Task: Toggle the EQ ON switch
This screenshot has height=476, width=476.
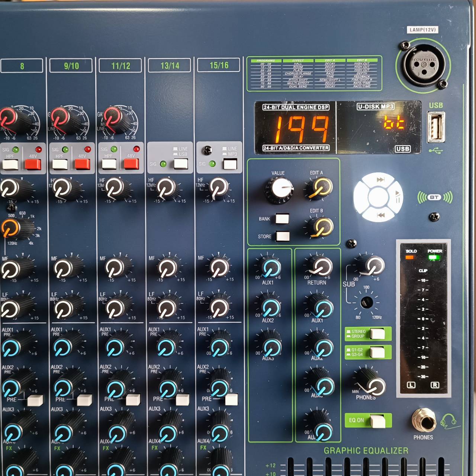Action: click(378, 420)
